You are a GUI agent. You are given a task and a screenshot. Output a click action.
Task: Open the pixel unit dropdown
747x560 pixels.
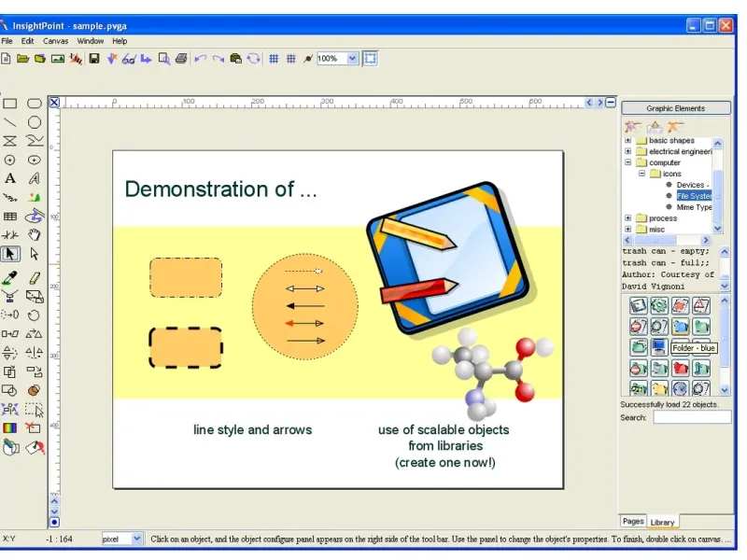136,539
